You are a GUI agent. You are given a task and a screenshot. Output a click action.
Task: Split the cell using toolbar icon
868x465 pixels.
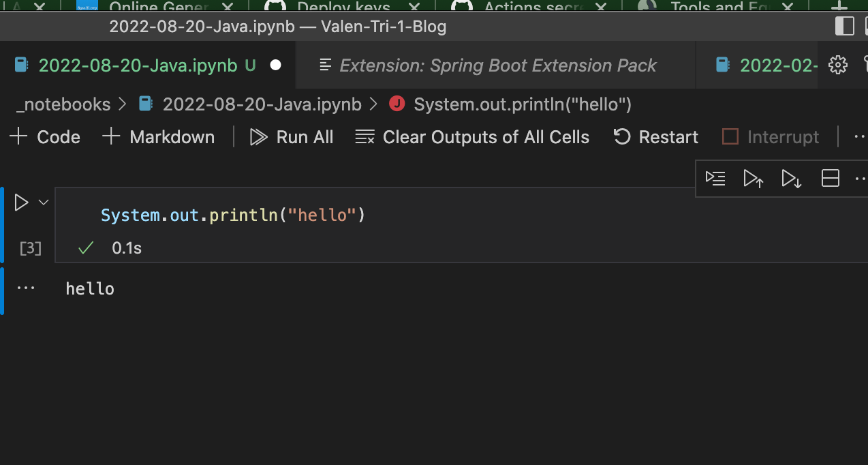[x=830, y=179]
